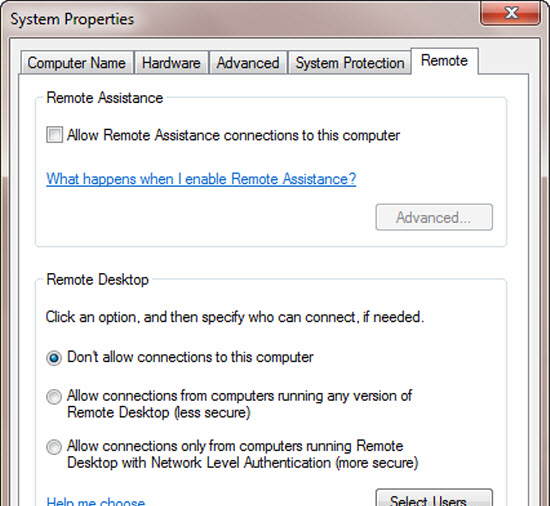Click the Remote Desktop group heading

[98, 279]
